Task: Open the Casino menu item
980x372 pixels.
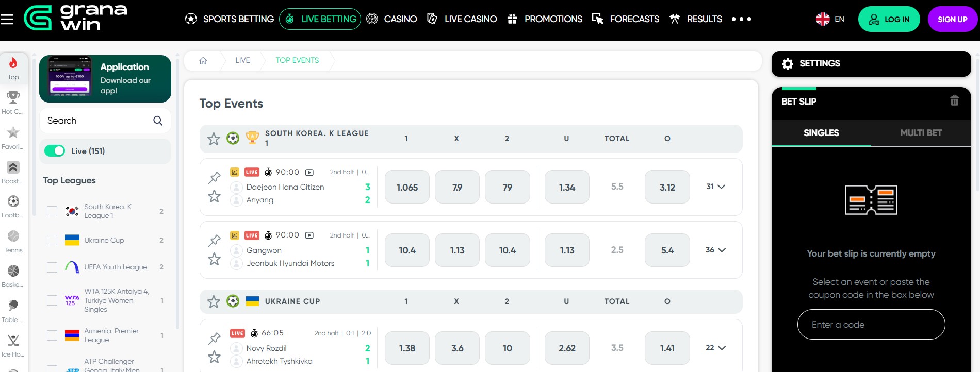Action: click(391, 19)
